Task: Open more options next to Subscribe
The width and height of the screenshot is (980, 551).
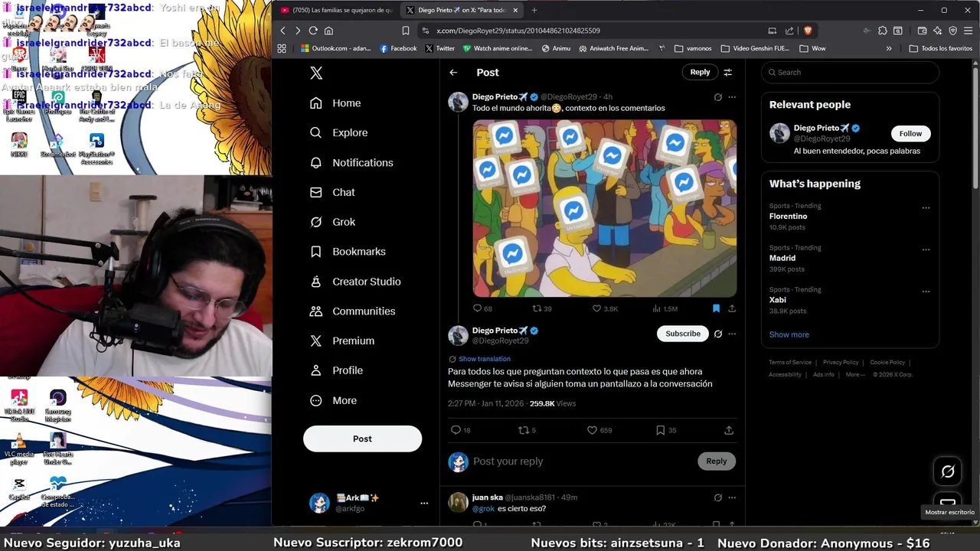Action: [x=732, y=334]
